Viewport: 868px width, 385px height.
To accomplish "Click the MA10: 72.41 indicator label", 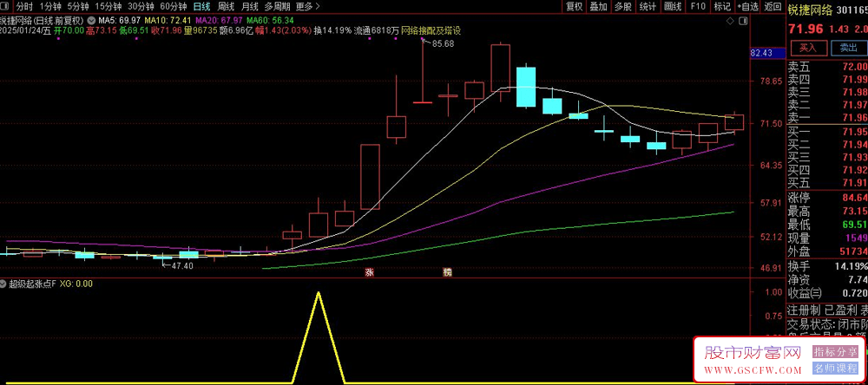I will click(x=168, y=21).
